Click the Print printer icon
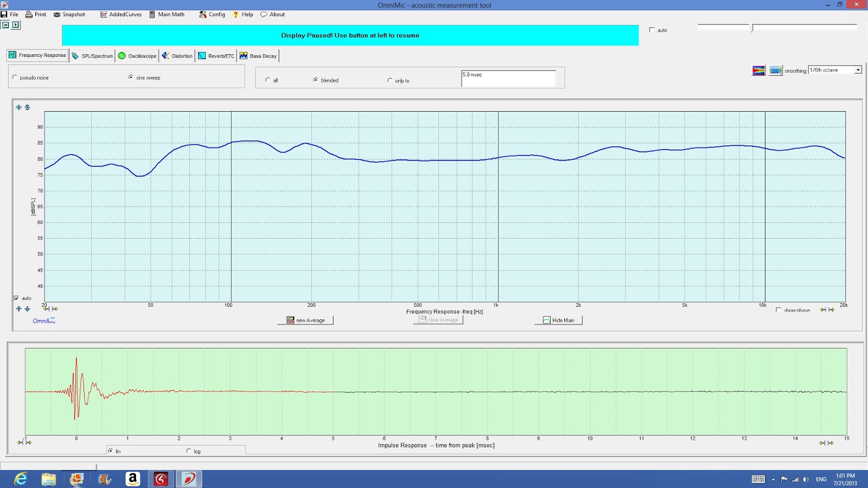868x488 pixels. pyautogui.click(x=29, y=15)
